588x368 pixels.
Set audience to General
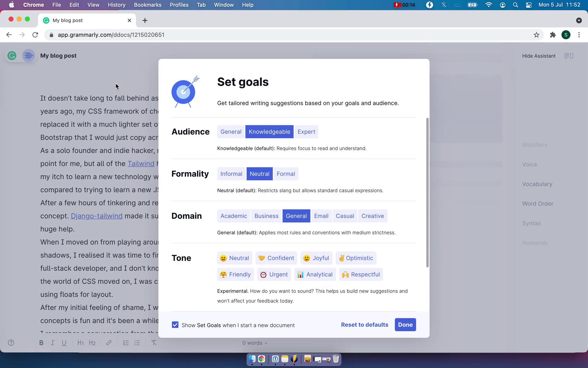(x=231, y=132)
